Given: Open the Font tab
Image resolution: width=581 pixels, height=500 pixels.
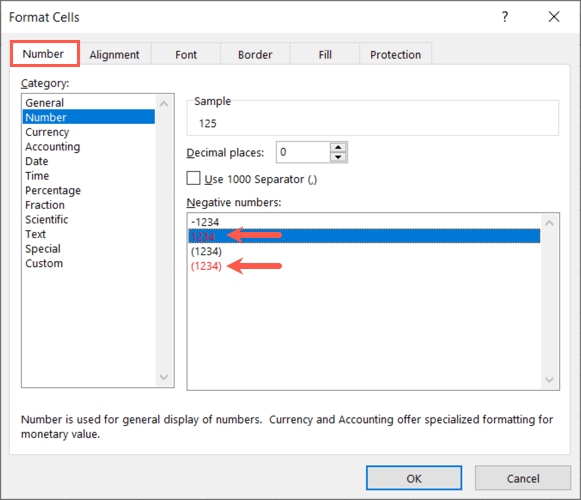Looking at the screenshot, I should pos(186,54).
